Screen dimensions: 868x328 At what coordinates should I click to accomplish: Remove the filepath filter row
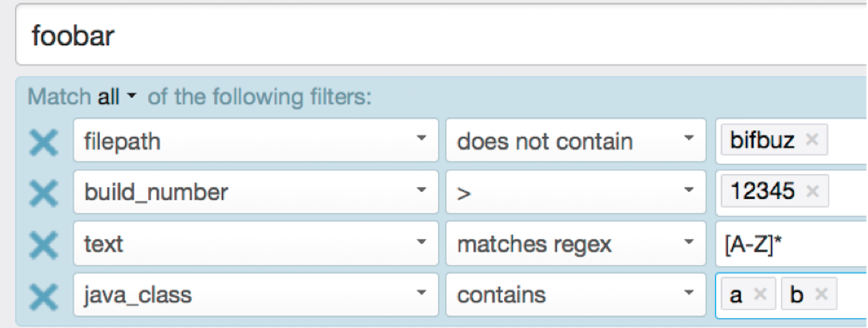point(43,141)
